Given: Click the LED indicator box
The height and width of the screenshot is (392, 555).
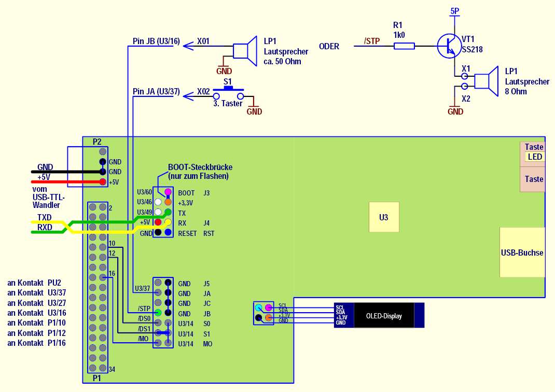Looking at the screenshot, I should (534, 157).
